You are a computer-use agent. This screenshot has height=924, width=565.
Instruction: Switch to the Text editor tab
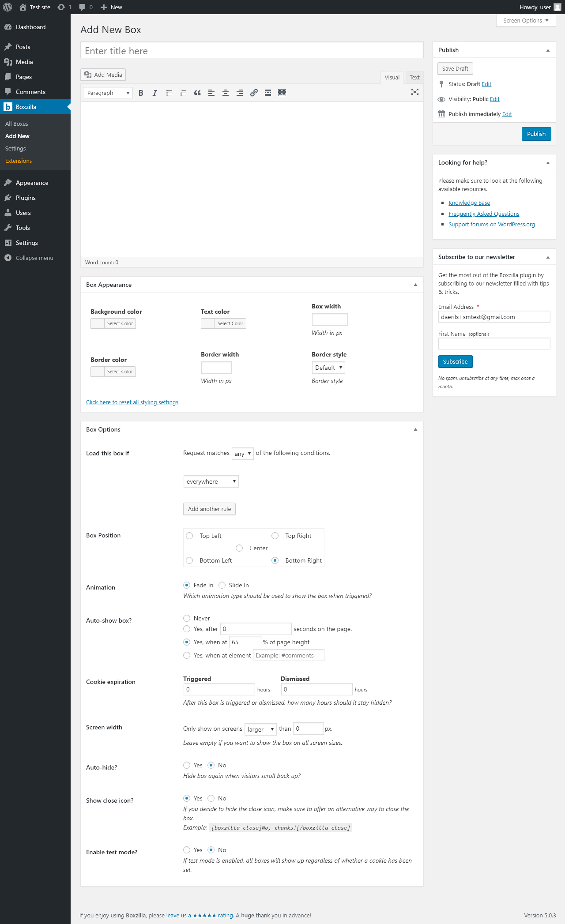coord(414,77)
